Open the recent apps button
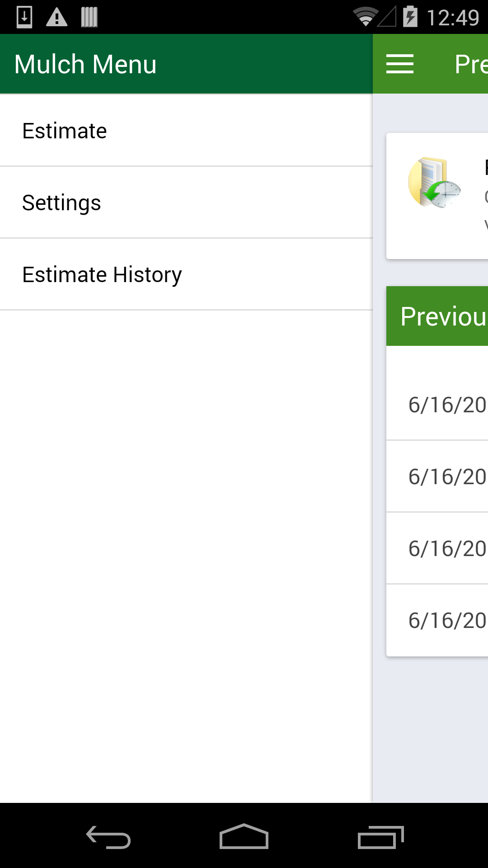The width and height of the screenshot is (488, 868). 380,837
